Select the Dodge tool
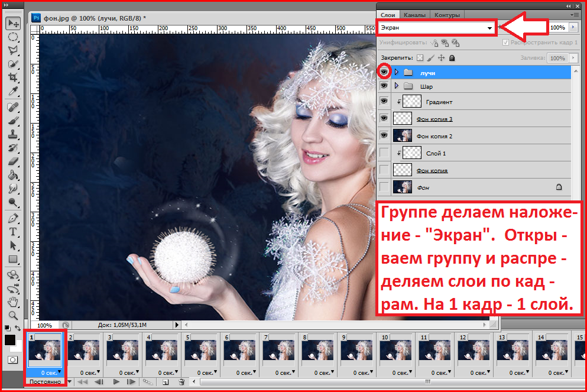The image size is (587, 392). click(13, 202)
